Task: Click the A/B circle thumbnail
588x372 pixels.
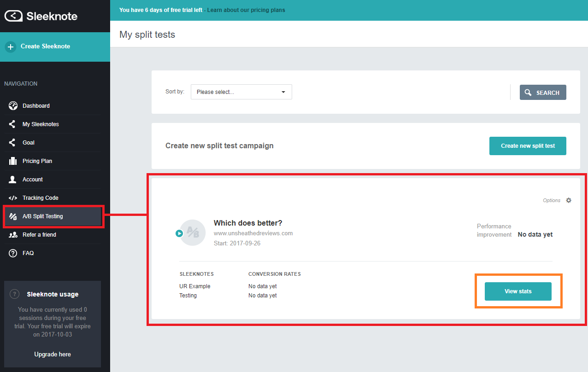Action: (193, 233)
